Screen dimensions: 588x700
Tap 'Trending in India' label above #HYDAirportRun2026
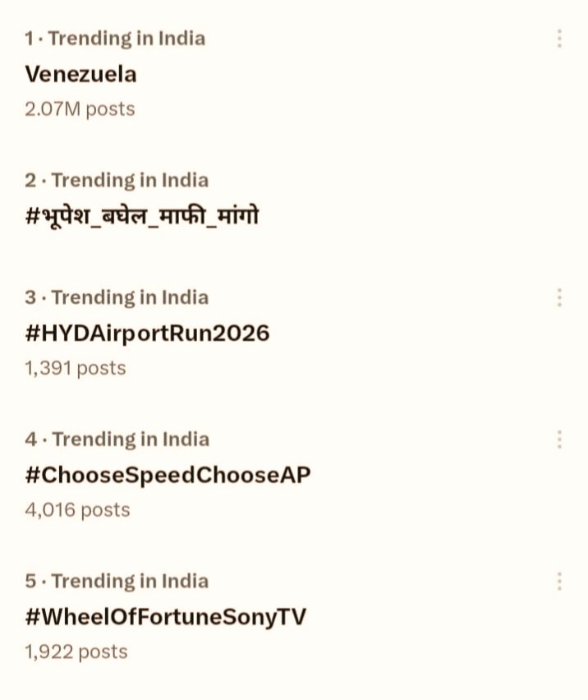pyautogui.click(x=130, y=297)
